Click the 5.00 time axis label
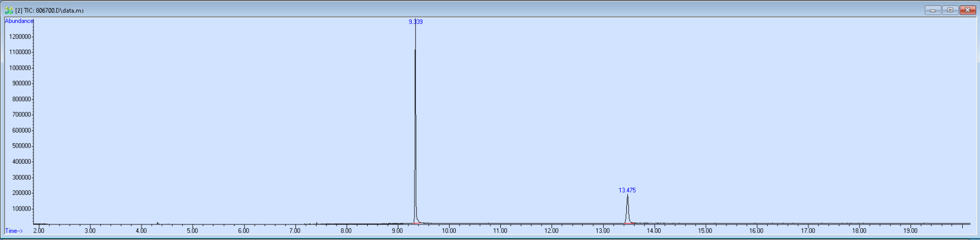 coord(192,231)
